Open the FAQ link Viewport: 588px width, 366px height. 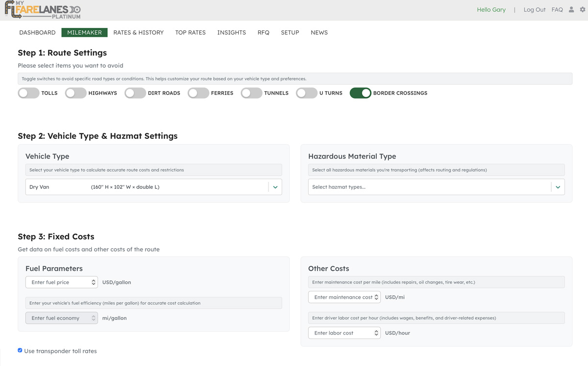point(557,10)
